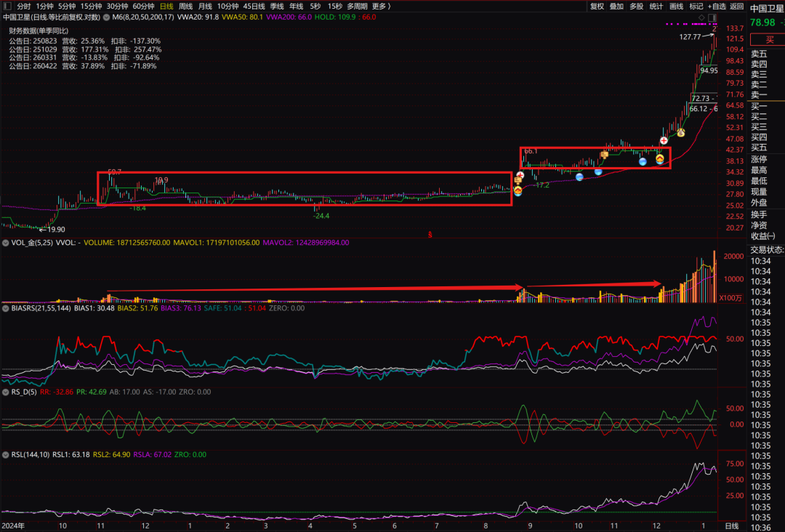Click the money bag marker on chart
Image resolution: width=785 pixels, height=532 pixels.
[x=681, y=132]
